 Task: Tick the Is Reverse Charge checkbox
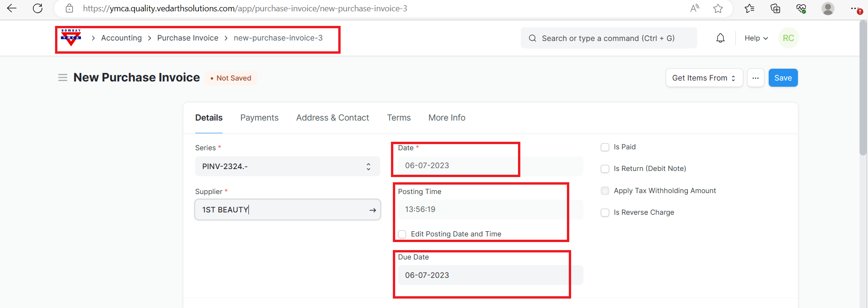(x=605, y=213)
